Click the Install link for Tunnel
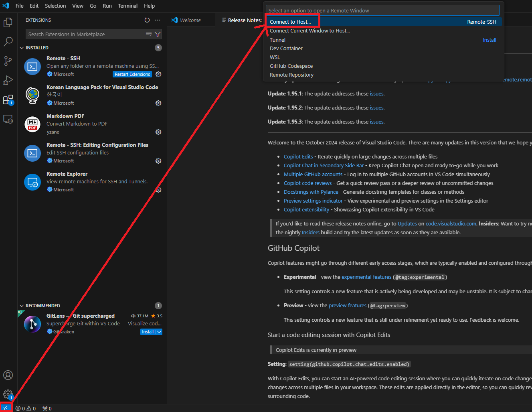The image size is (532, 412). [489, 40]
